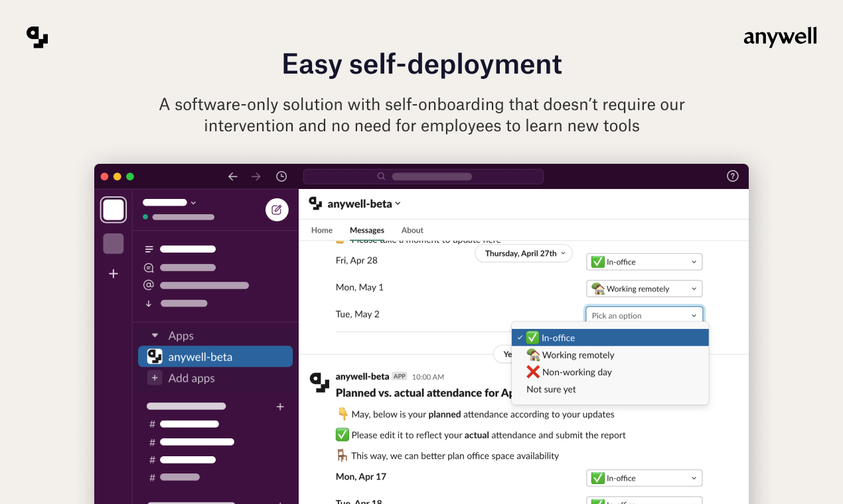Select the second gray workspace icon
This screenshot has width=843, height=504.
114,243
